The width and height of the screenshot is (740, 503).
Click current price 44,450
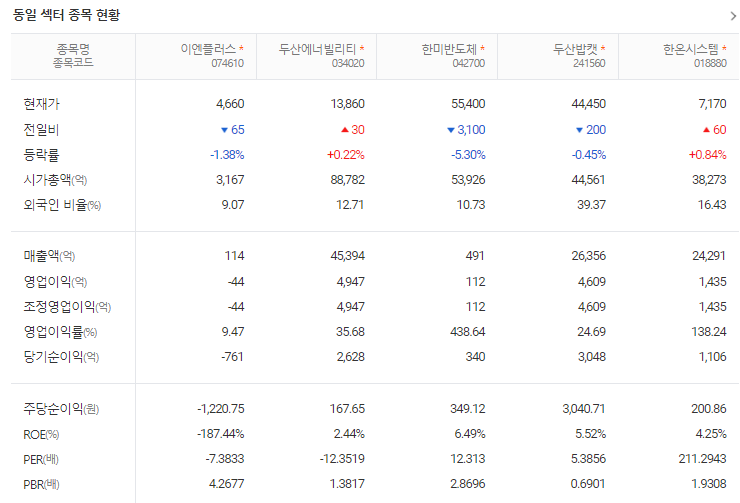tap(589, 104)
